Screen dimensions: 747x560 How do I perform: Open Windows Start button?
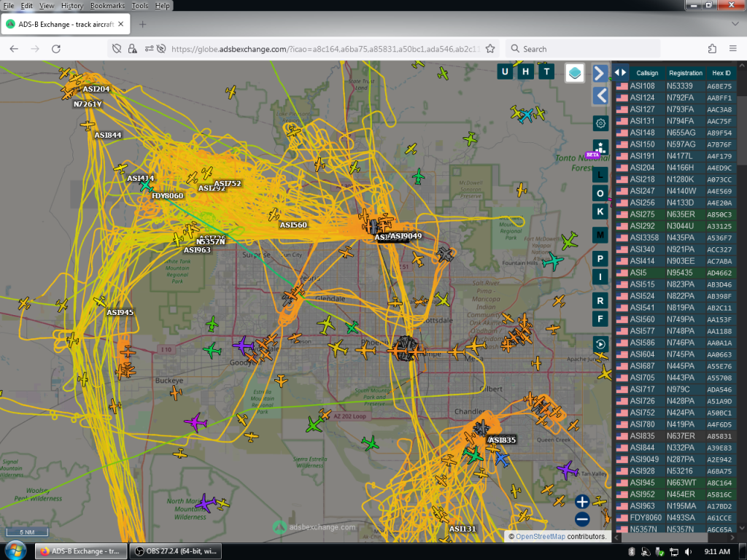(15, 551)
